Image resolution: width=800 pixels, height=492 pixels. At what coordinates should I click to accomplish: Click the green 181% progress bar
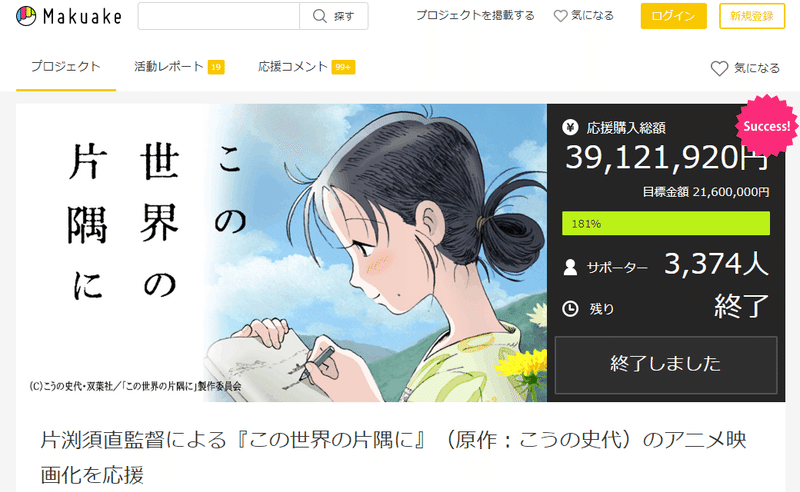pos(666,223)
